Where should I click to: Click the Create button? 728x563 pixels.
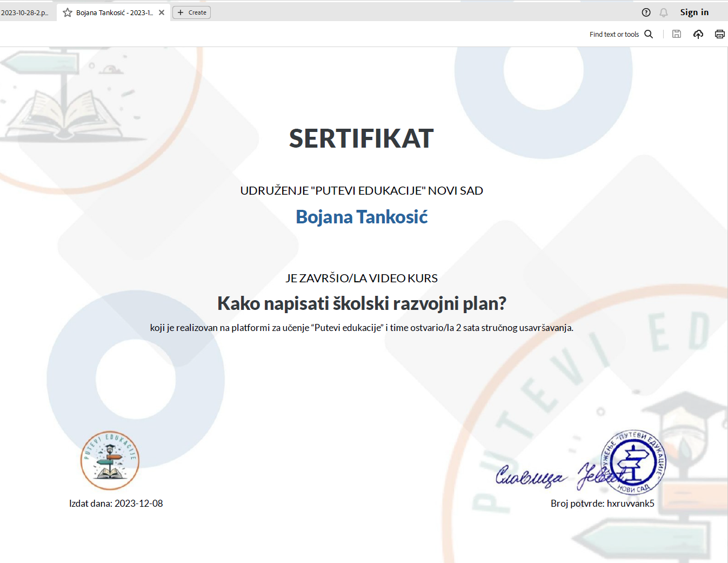(192, 12)
